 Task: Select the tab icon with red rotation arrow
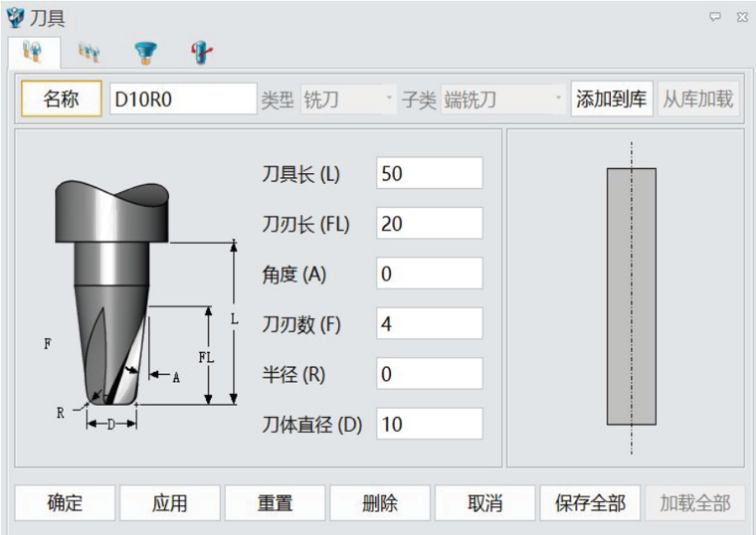201,53
